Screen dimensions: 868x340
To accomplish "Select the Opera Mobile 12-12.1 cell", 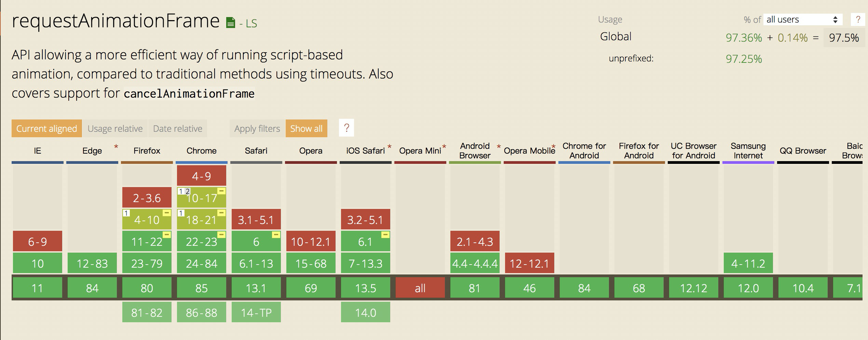I will [530, 263].
